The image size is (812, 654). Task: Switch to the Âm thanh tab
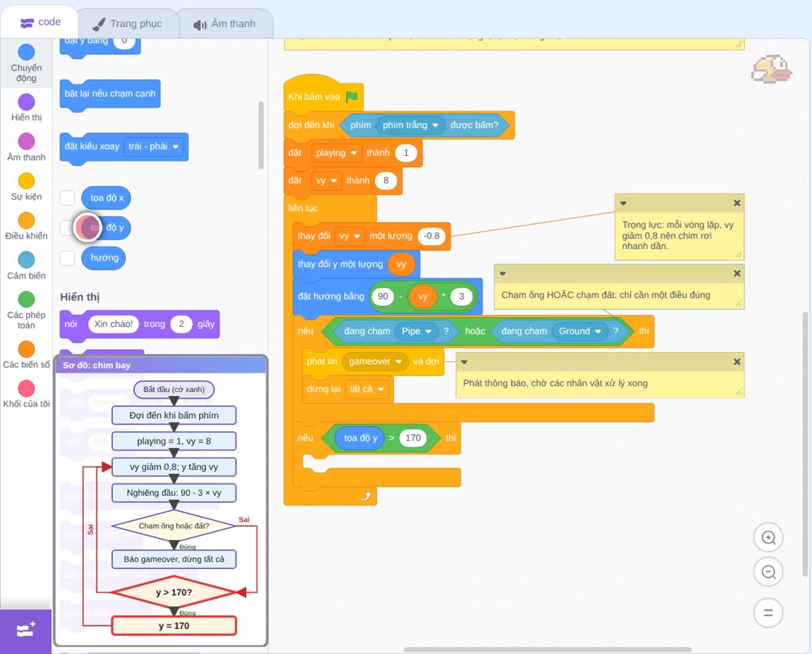click(225, 24)
